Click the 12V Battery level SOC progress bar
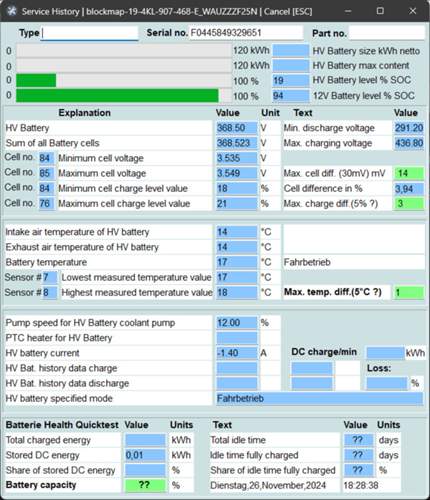The image size is (430, 500). pos(124,96)
